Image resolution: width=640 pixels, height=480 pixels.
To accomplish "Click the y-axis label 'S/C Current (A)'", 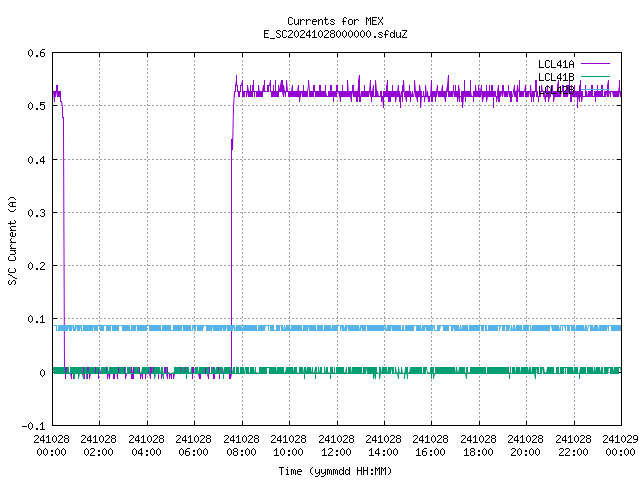I will pyautogui.click(x=12, y=241).
